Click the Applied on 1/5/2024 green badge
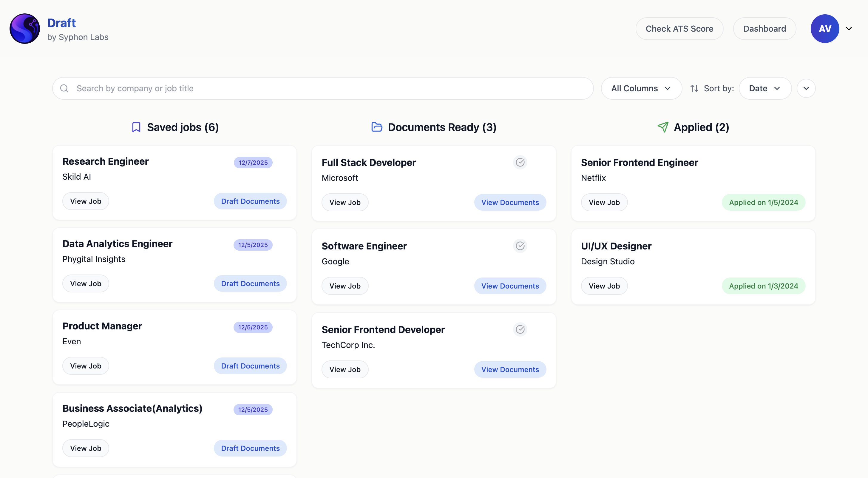Image resolution: width=868 pixels, height=478 pixels. click(x=763, y=202)
